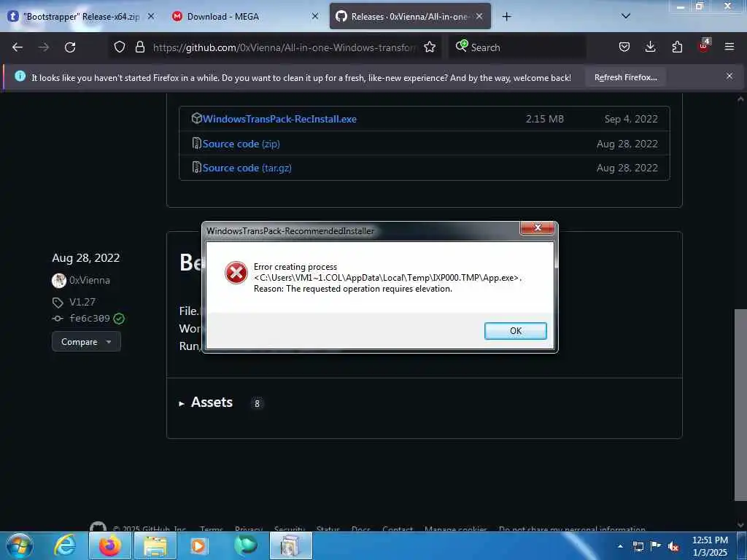The image size is (747, 560).
Task: Click the Refresh Firefox button
Action: click(625, 77)
